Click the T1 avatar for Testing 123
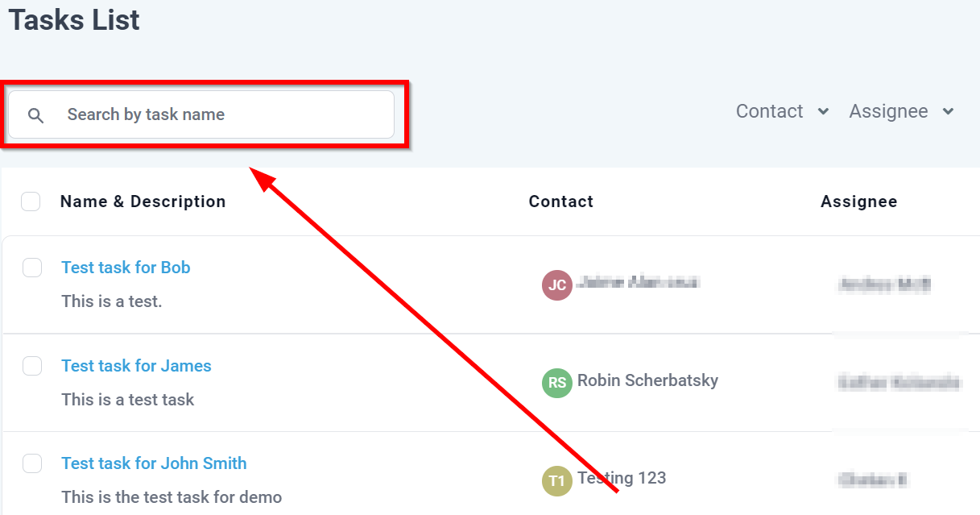 pos(556,481)
